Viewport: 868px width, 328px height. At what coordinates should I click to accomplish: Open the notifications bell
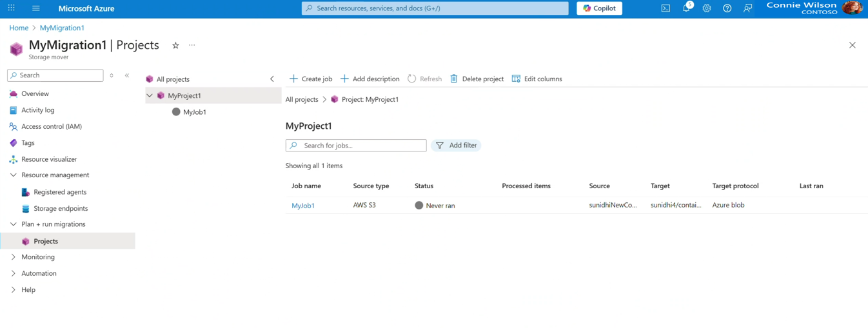click(686, 8)
